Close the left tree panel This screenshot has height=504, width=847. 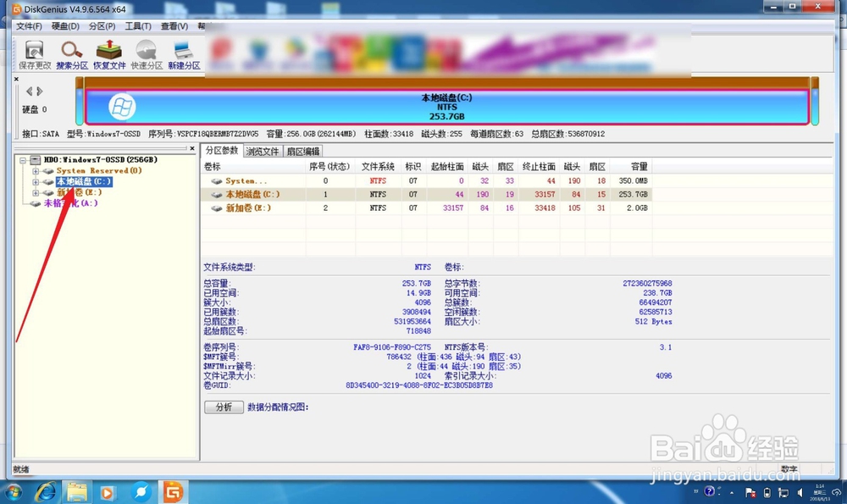tap(191, 148)
